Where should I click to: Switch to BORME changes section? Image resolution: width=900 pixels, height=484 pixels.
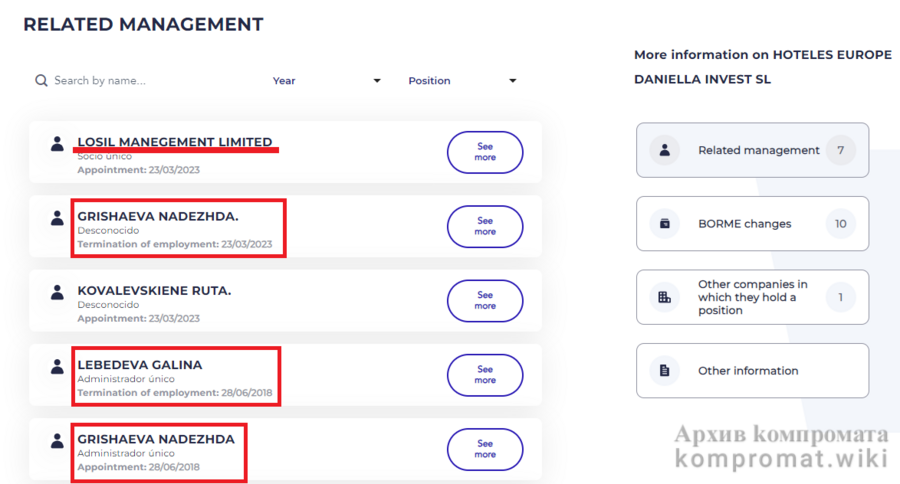(x=752, y=224)
